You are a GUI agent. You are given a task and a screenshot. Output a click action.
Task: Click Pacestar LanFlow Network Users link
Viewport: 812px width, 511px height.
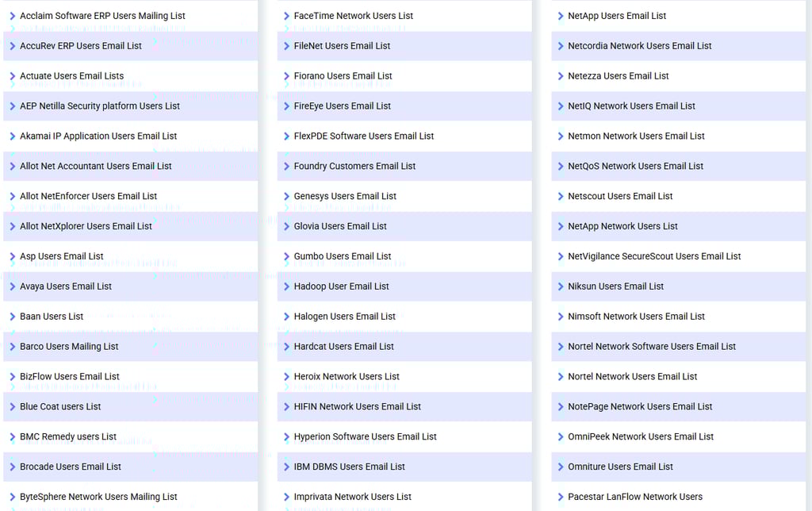click(635, 497)
